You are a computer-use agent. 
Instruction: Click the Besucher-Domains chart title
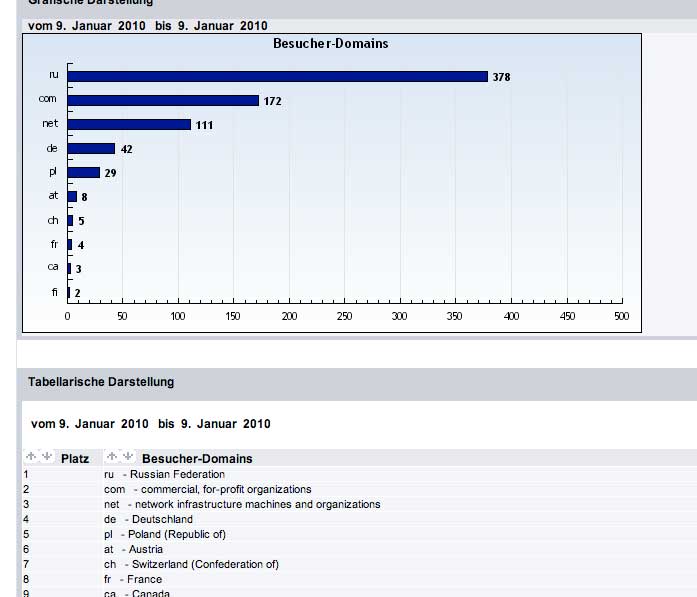click(x=331, y=44)
